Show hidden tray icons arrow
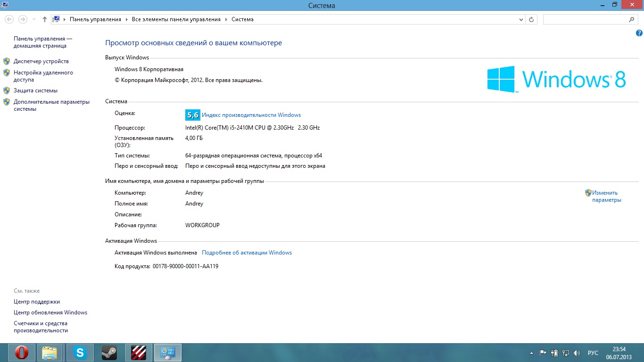 click(532, 353)
